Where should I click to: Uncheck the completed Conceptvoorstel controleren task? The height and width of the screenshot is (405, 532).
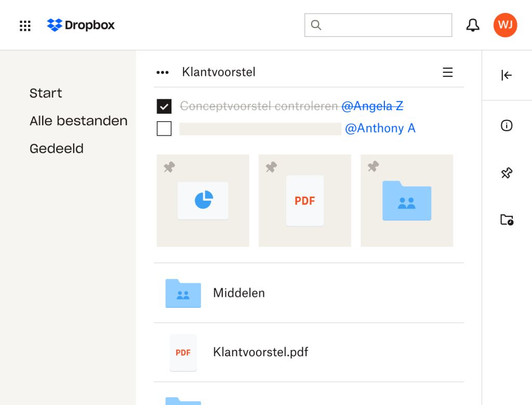tap(164, 106)
